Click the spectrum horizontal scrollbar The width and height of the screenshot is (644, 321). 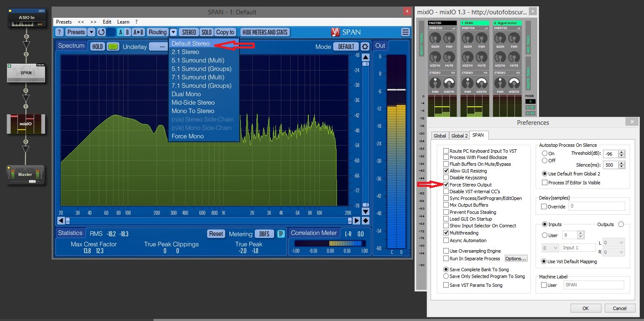tap(209, 221)
